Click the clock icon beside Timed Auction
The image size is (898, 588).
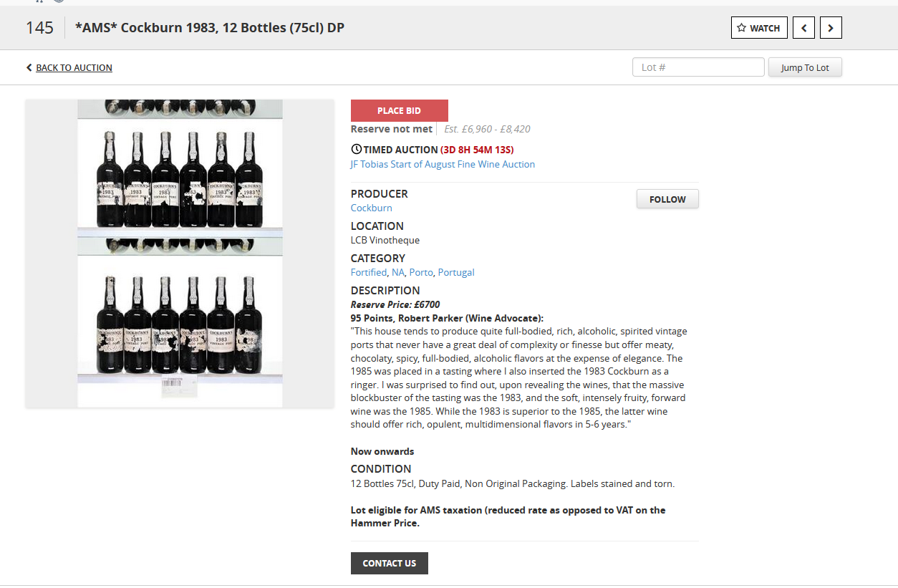click(x=356, y=150)
